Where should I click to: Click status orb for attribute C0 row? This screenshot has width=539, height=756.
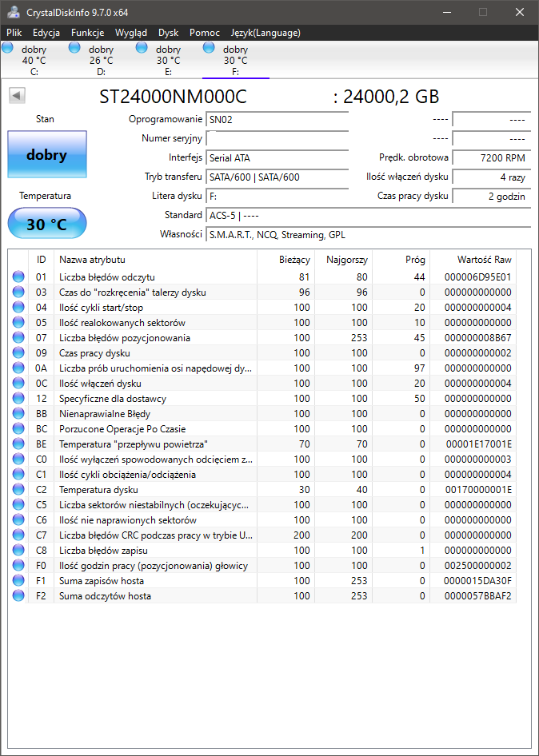(18, 459)
